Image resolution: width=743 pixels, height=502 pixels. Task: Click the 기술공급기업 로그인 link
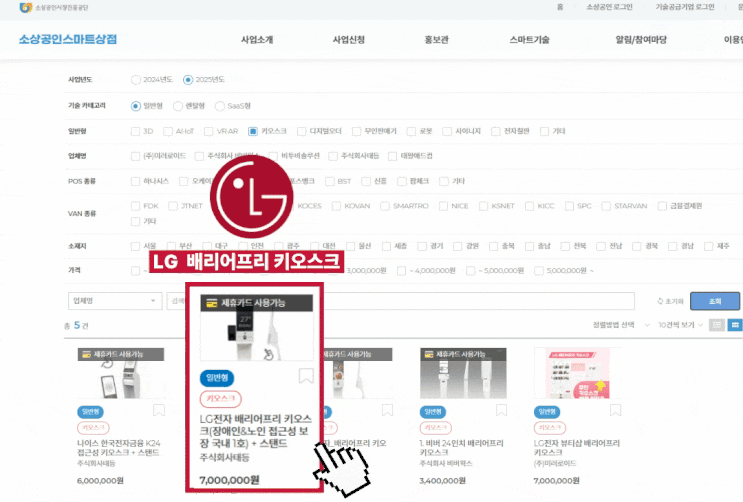685,7
